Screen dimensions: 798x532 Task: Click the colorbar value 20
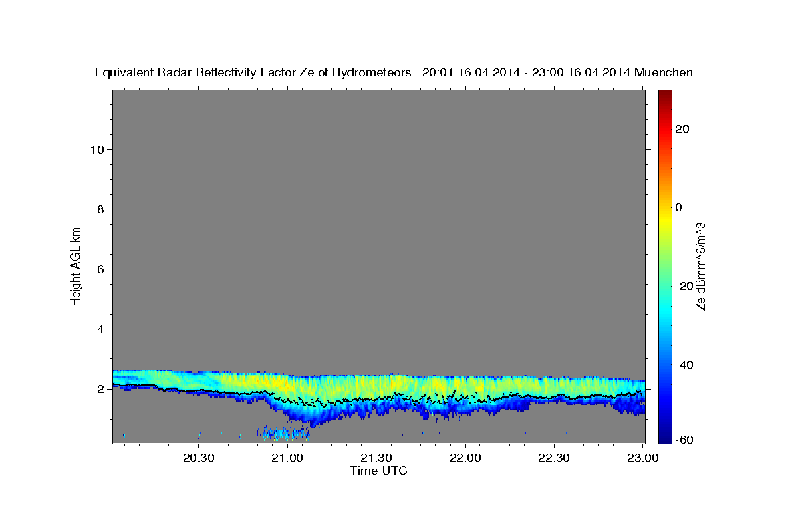pos(682,129)
